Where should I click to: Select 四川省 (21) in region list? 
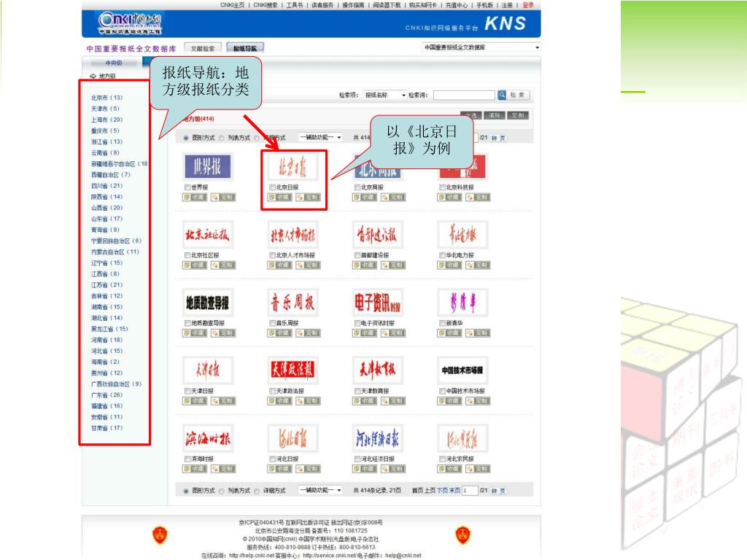pos(107,186)
